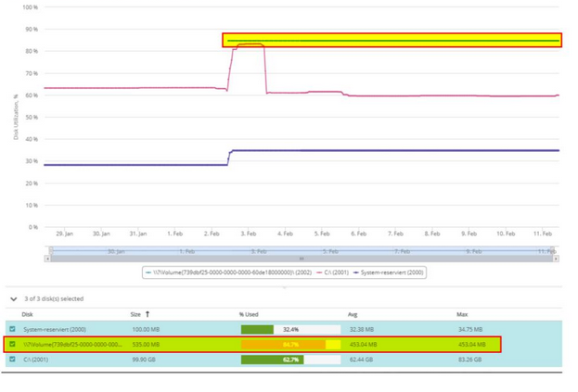Click the 62.7% usage bar for C:\

[290, 360]
